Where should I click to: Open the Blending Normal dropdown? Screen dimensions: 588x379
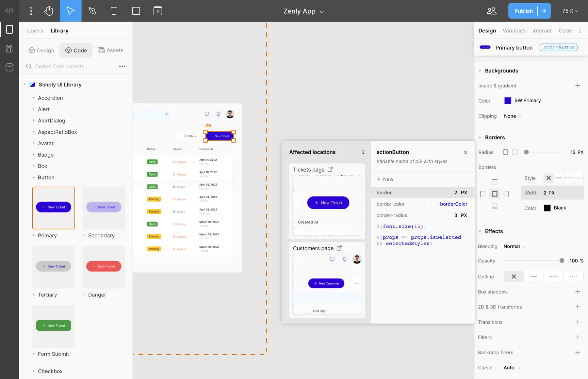tap(514, 246)
